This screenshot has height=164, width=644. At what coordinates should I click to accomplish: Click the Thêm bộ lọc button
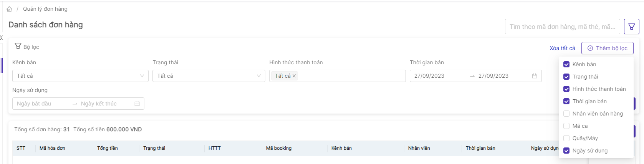607,48
